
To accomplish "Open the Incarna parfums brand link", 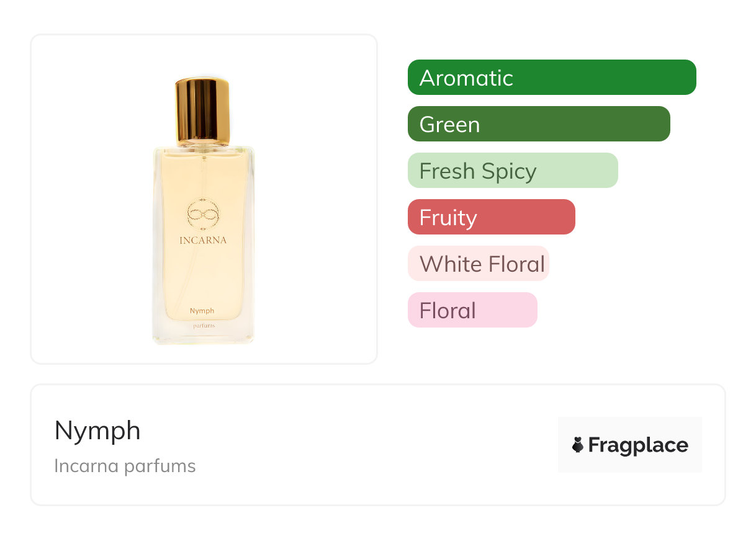I will pyautogui.click(x=125, y=466).
